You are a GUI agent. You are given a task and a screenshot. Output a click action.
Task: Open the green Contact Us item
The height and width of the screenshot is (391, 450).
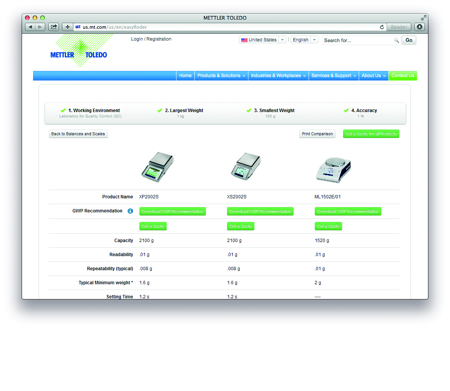(x=403, y=76)
